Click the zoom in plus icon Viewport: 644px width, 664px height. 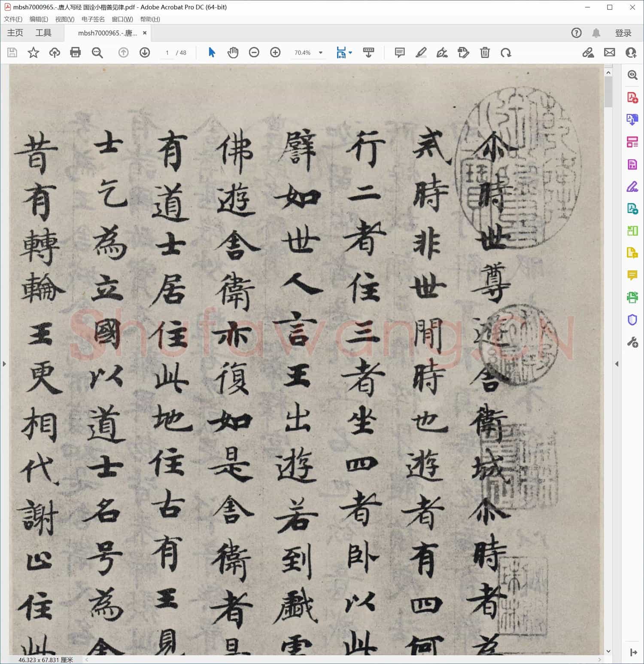coord(275,52)
